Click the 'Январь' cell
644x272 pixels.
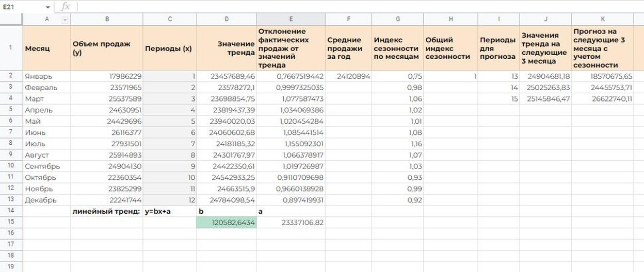(46, 76)
